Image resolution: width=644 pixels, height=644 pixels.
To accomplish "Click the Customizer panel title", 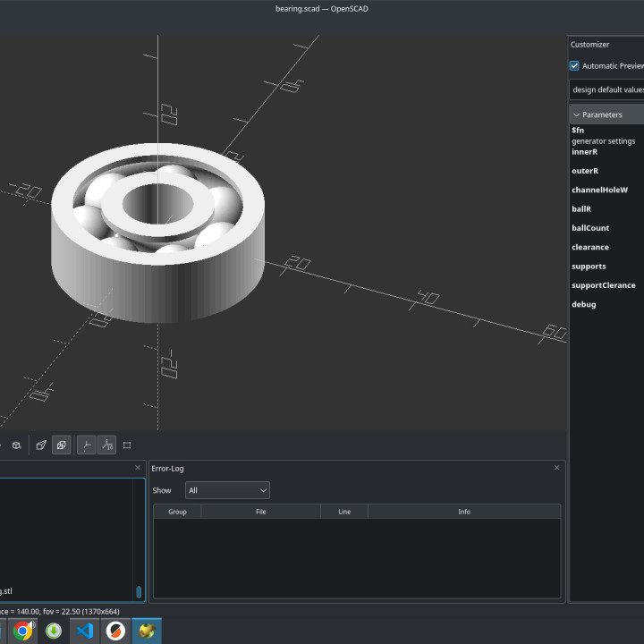I will [x=589, y=45].
